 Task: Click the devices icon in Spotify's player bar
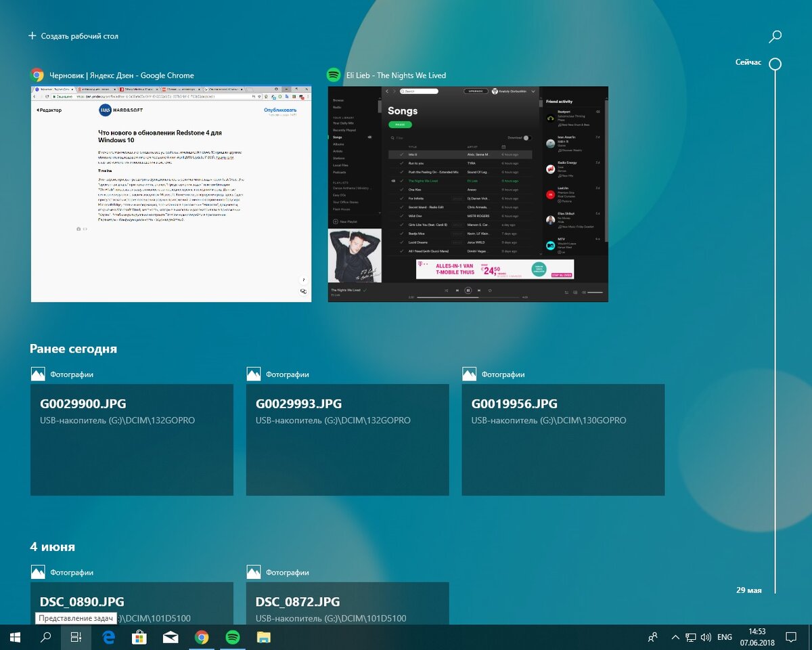click(574, 292)
